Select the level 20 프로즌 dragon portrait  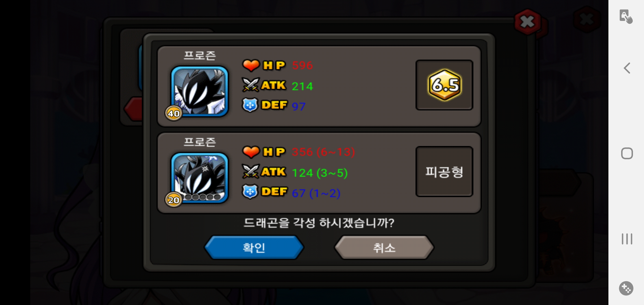(200, 177)
